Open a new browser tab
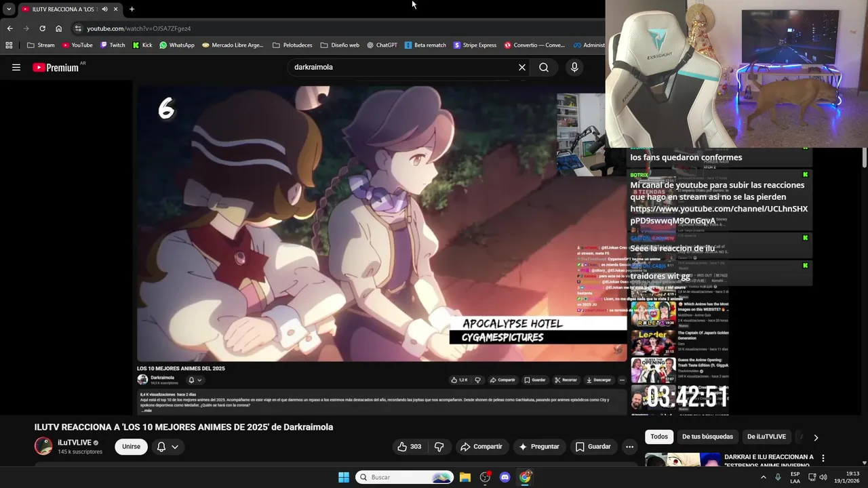The width and height of the screenshot is (868, 488). pos(132,9)
